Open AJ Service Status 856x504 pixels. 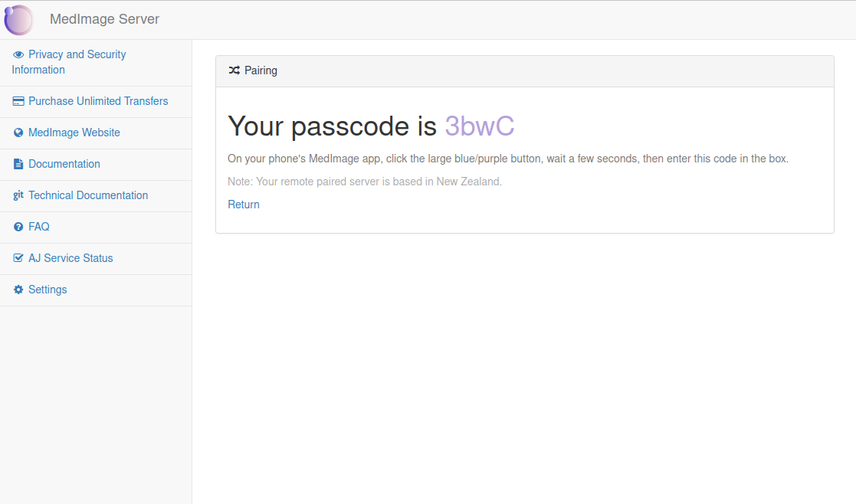[x=71, y=258]
